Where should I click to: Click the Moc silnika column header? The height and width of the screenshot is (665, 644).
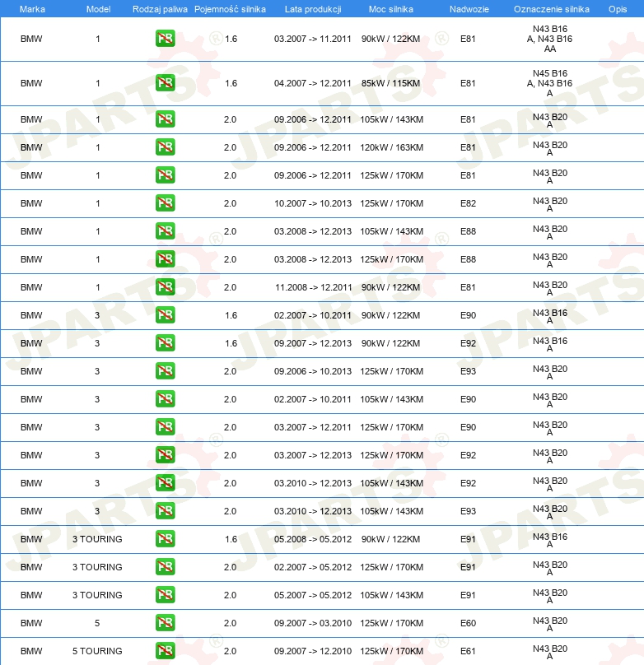(x=390, y=9)
